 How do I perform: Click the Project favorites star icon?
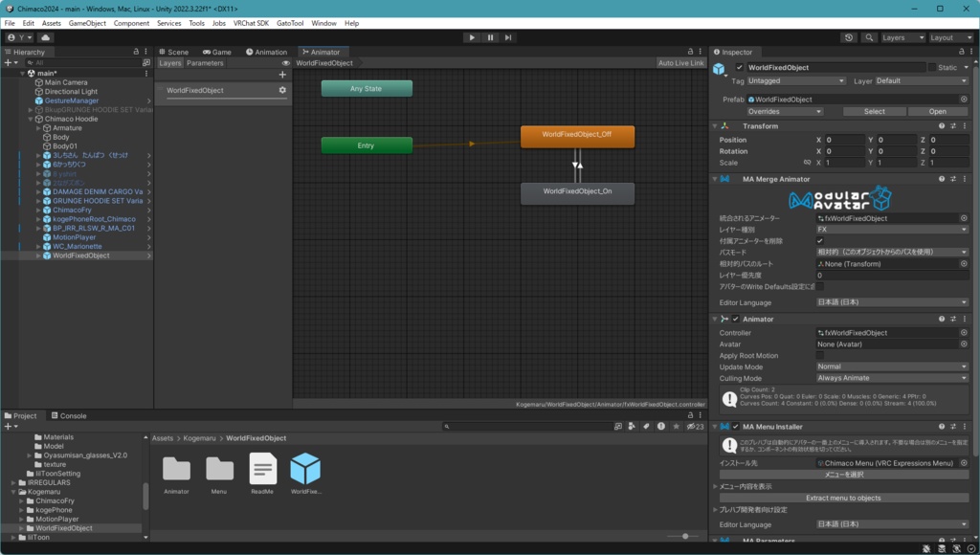[676, 426]
